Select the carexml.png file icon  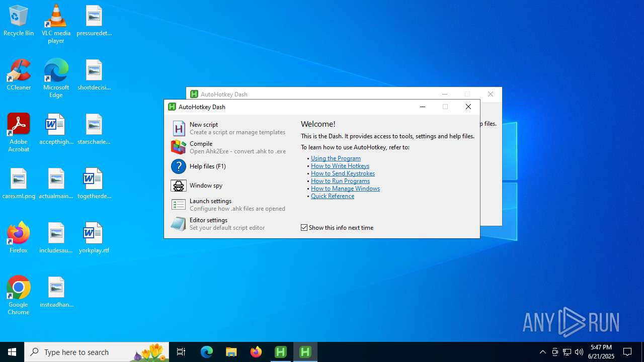pyautogui.click(x=19, y=184)
